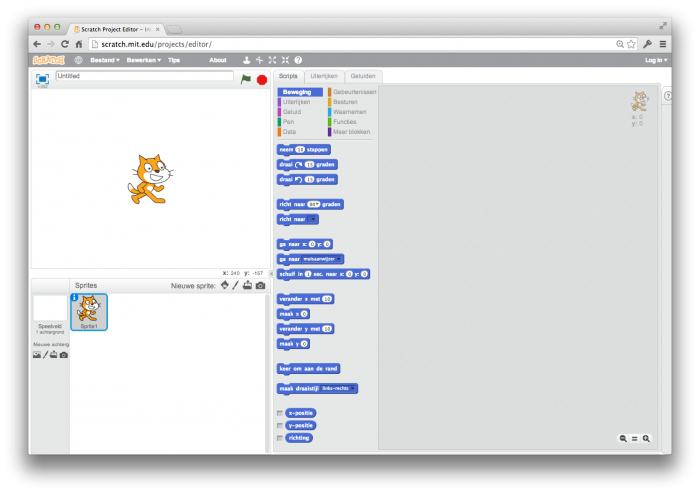The height and width of the screenshot is (494, 700).
Task: Upload backdrop from file
Action: pos(54,355)
